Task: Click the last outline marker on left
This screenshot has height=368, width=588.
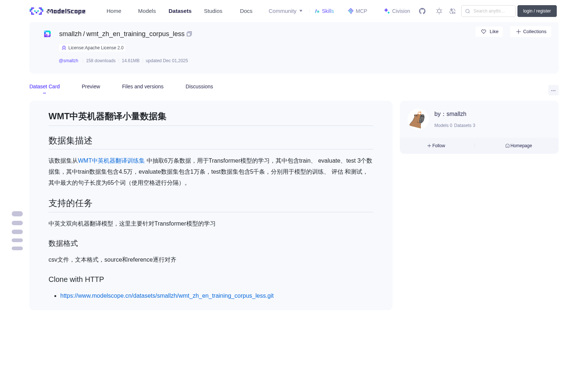Action: [x=17, y=248]
